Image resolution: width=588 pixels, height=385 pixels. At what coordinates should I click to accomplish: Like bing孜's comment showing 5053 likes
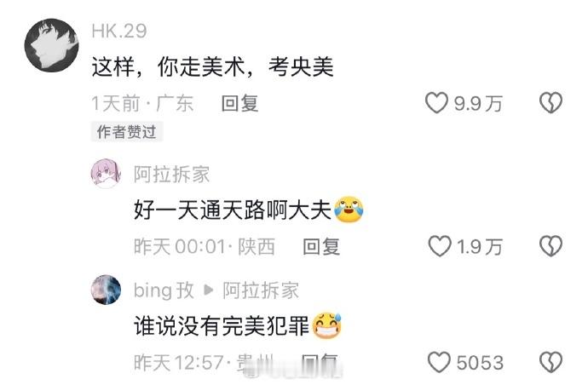click(x=439, y=362)
